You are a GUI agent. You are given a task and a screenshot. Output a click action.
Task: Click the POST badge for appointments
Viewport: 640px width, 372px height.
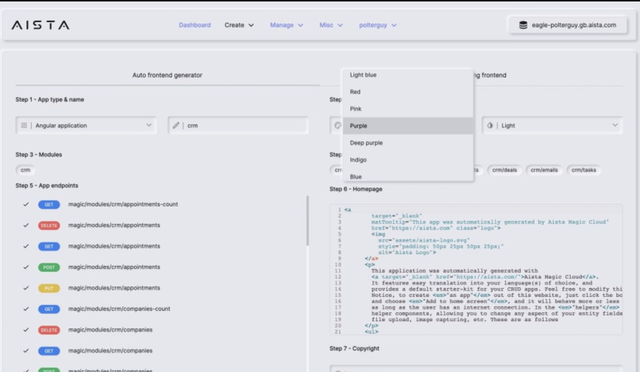[49, 267]
